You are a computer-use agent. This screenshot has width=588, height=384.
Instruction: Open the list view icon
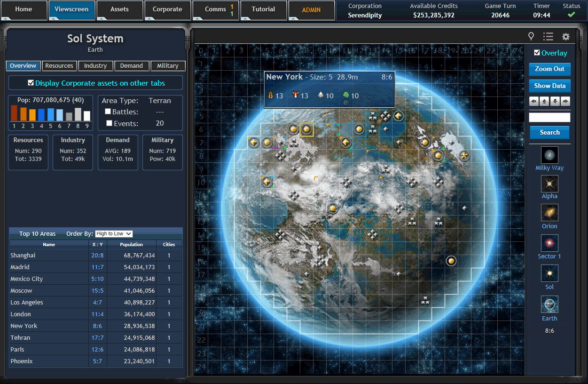(548, 36)
